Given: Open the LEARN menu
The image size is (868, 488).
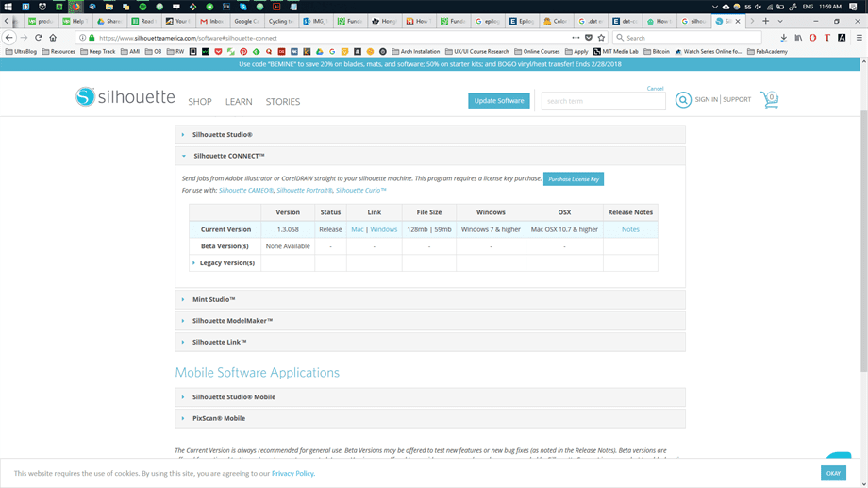Looking at the screenshot, I should pos(239,102).
